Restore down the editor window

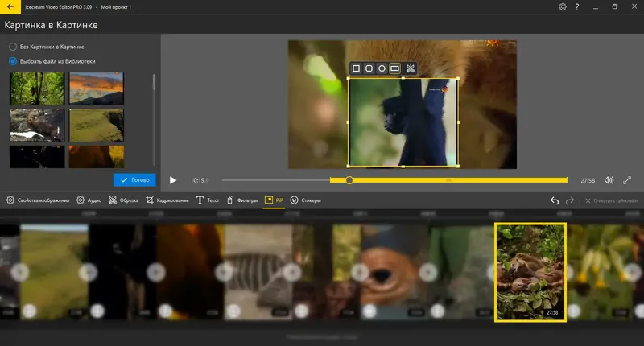pos(615,7)
